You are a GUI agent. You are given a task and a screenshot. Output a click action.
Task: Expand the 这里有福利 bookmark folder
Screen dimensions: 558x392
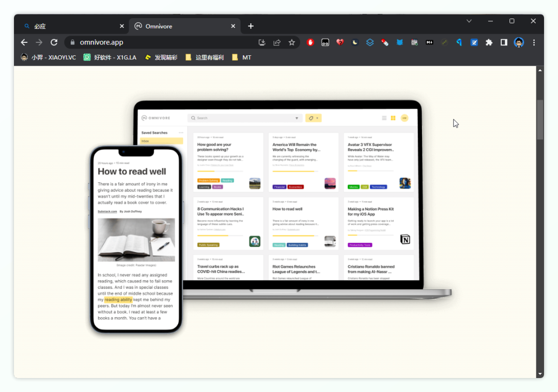point(205,57)
